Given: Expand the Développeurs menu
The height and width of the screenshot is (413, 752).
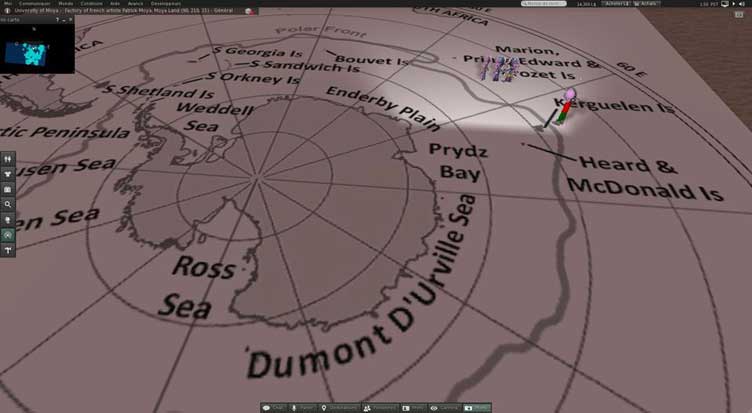Looking at the screenshot, I should point(166,4).
